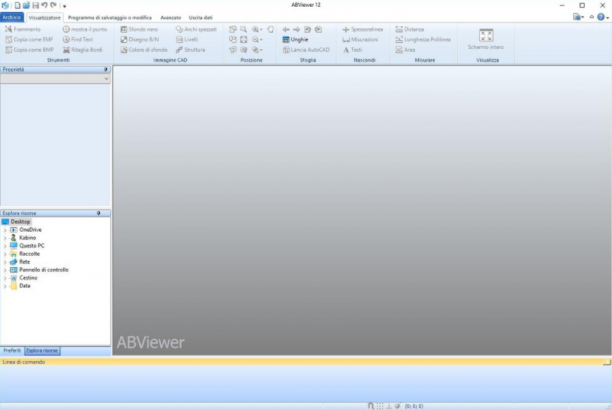Open the Archivio menu
This screenshot has width=612, height=410.
(x=12, y=17)
